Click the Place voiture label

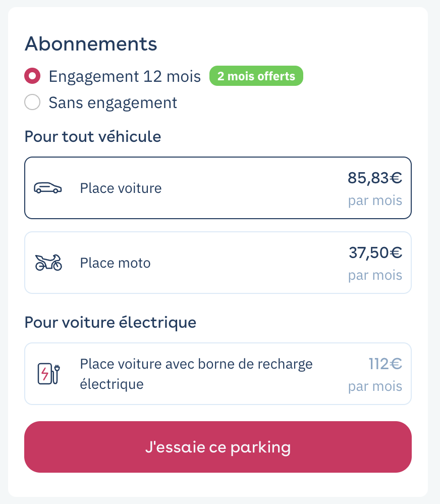coord(121,188)
